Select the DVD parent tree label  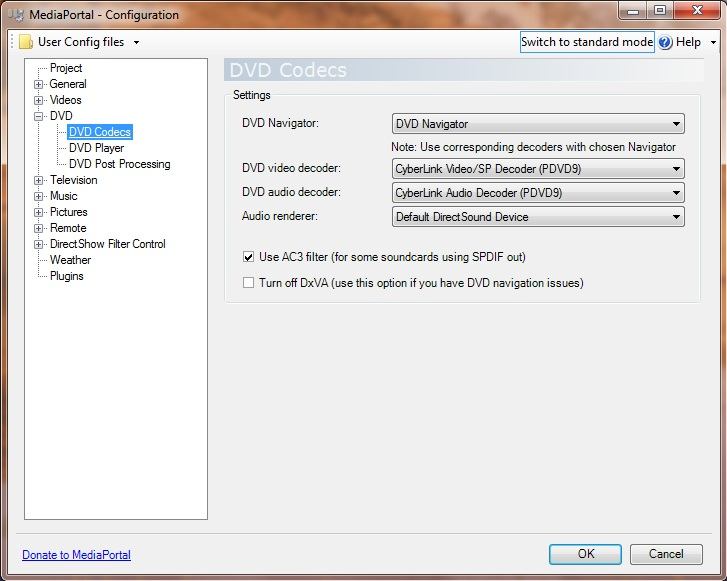pyautogui.click(x=61, y=116)
